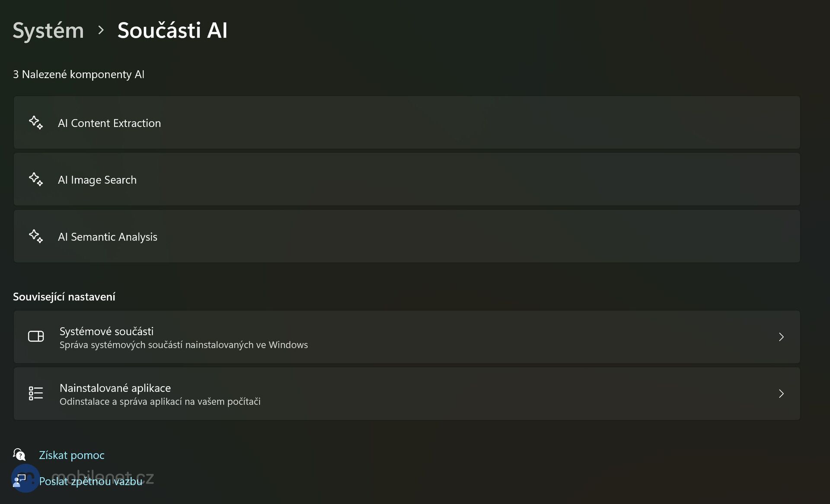Click the breadcrumb arrow after Systém
Viewport: 830px width, 504px height.
[x=102, y=30]
